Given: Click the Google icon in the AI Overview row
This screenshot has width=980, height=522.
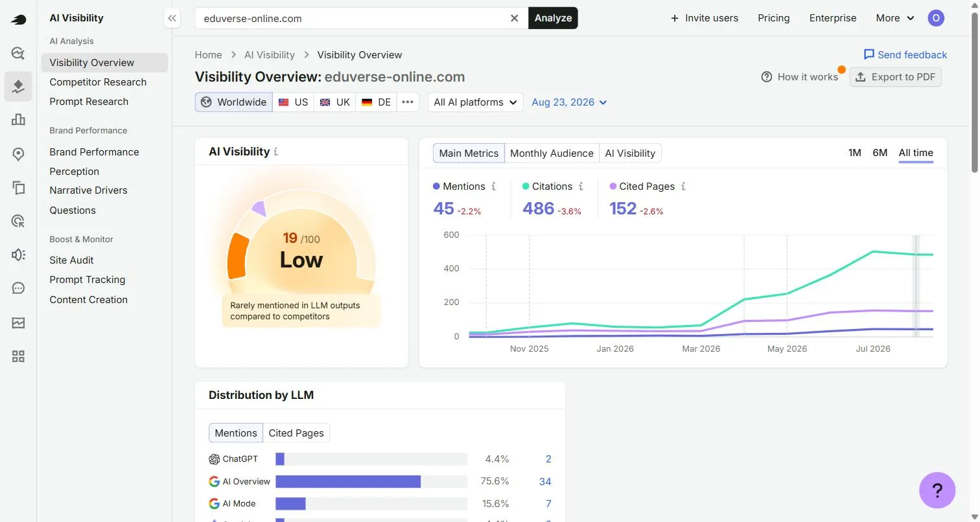Looking at the screenshot, I should click(214, 482).
